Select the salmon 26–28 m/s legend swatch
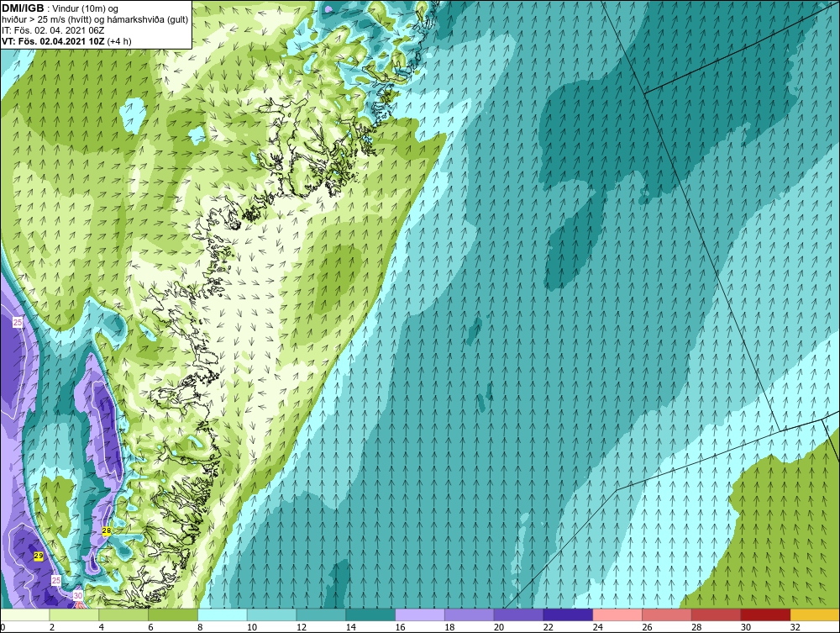 pyautogui.click(x=667, y=615)
